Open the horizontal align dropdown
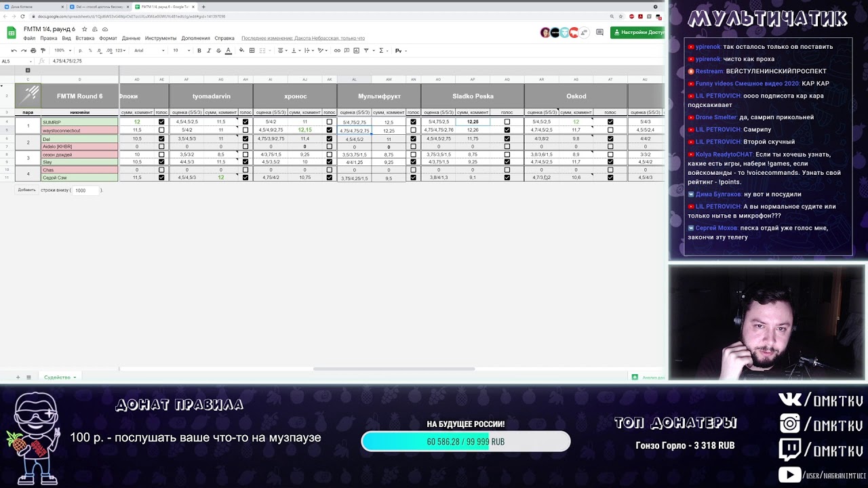The height and width of the screenshot is (488, 868). [x=282, y=50]
